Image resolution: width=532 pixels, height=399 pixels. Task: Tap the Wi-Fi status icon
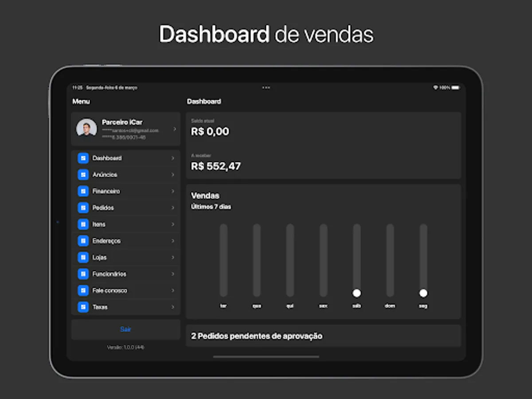tap(437, 88)
